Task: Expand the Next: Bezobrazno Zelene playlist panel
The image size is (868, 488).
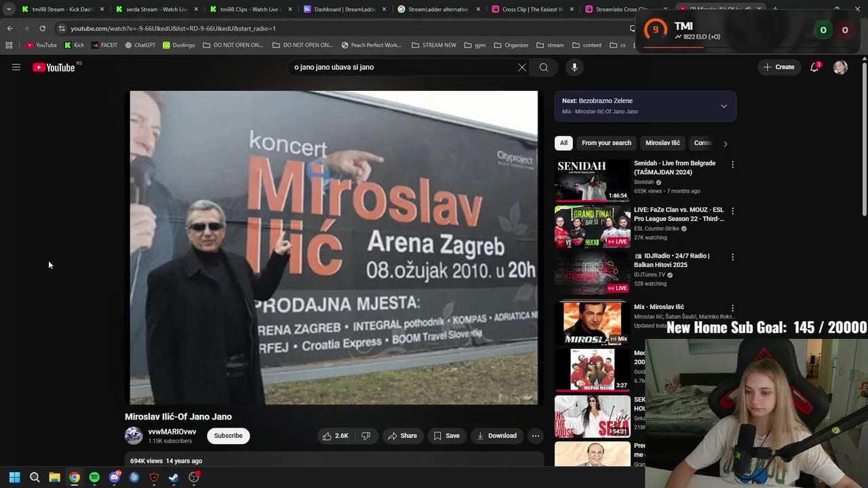Action: click(724, 106)
